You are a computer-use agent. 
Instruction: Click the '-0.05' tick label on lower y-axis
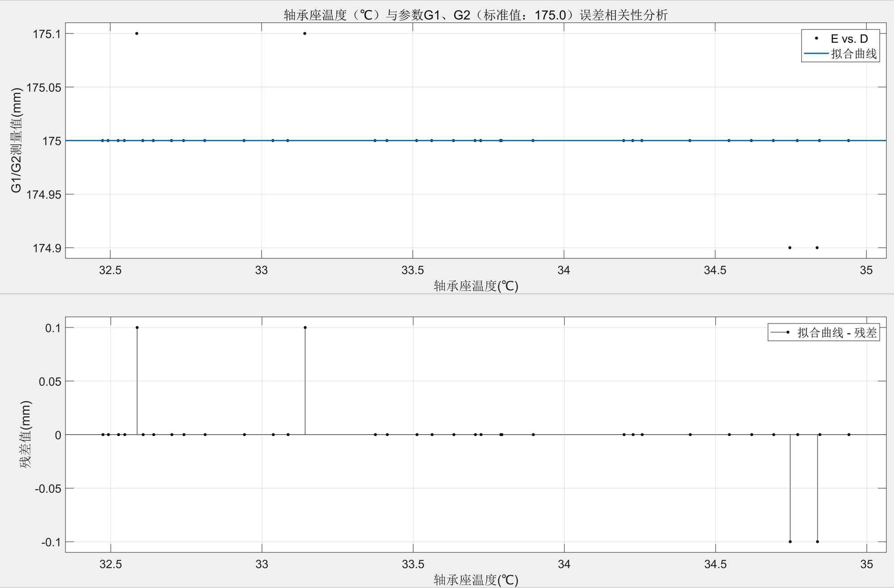click(48, 488)
